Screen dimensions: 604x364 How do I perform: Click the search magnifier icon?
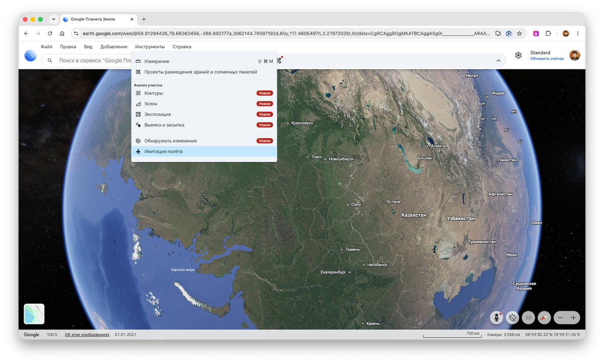click(50, 61)
